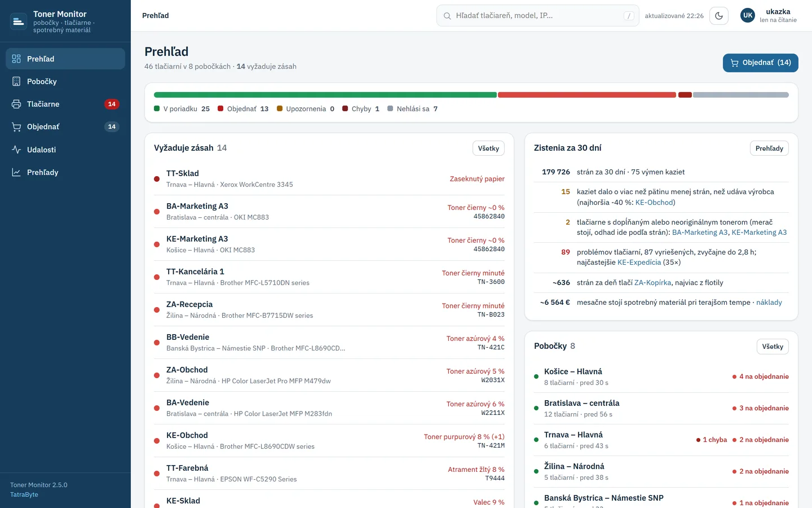Click the TatraByte footer link

coord(24,494)
